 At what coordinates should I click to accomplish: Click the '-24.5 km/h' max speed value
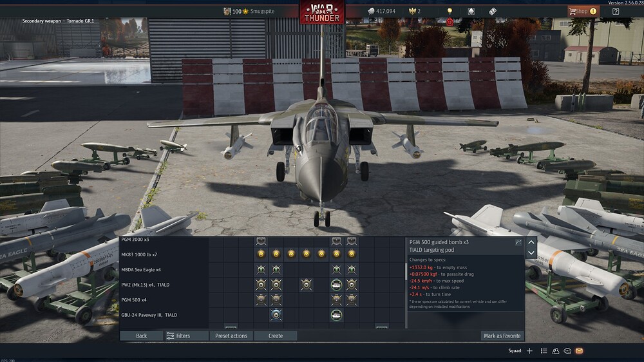click(x=421, y=281)
